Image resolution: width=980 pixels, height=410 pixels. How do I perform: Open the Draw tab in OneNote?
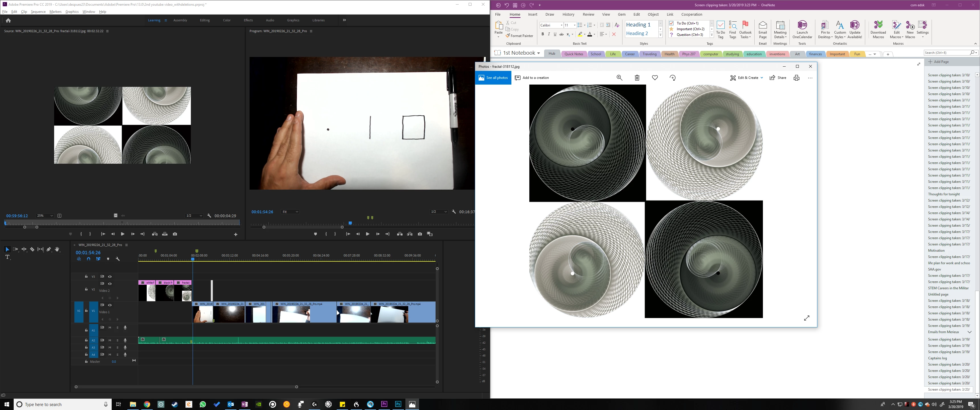pos(550,15)
